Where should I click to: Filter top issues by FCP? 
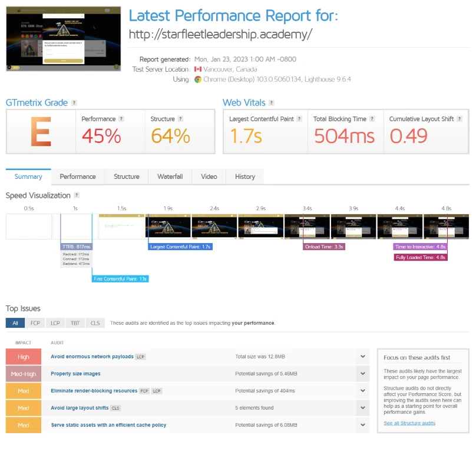(x=35, y=323)
